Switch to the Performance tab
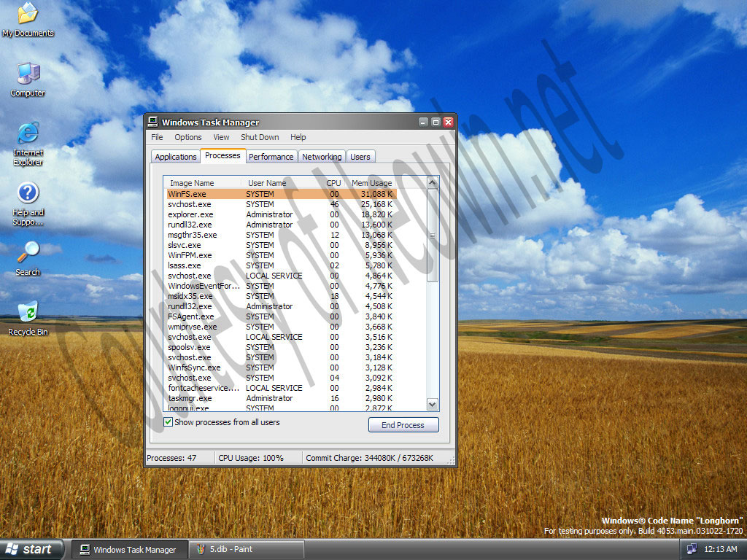747x560 pixels. tap(271, 157)
